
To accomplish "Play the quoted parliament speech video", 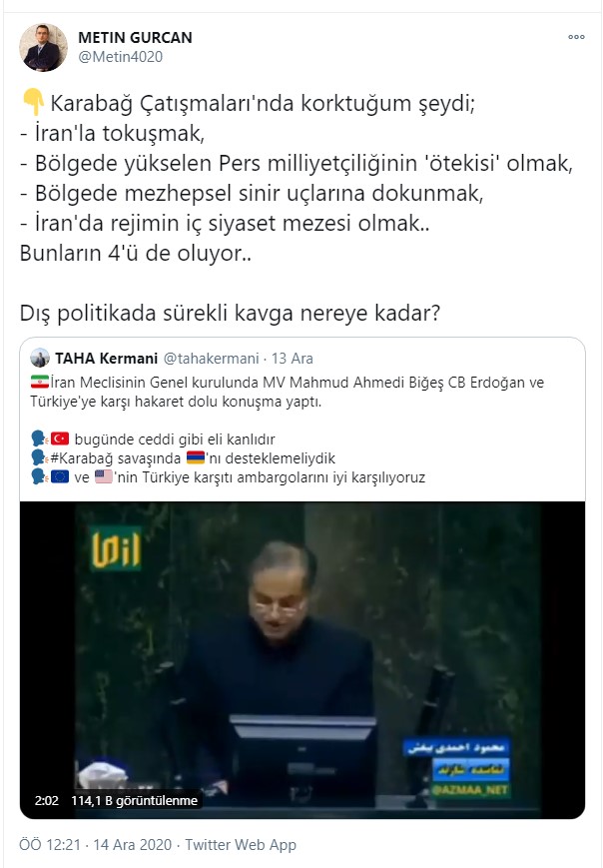I will [x=302, y=660].
